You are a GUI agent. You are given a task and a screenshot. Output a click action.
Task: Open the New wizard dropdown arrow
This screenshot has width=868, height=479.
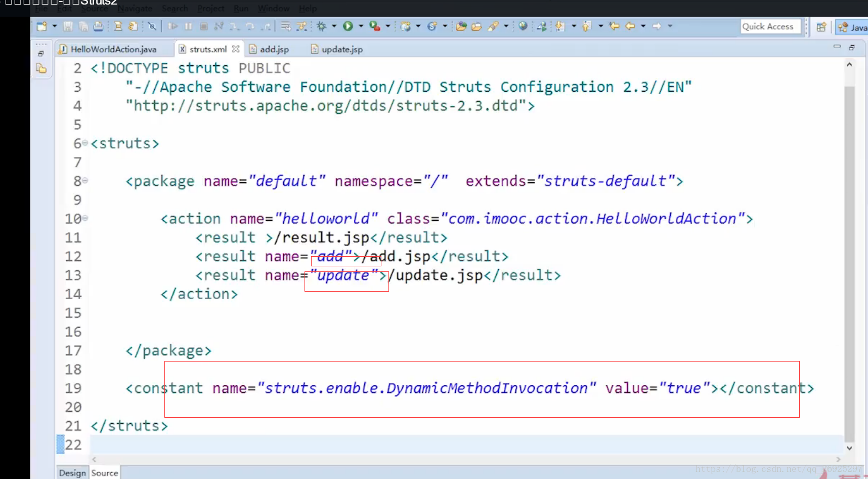click(x=55, y=26)
